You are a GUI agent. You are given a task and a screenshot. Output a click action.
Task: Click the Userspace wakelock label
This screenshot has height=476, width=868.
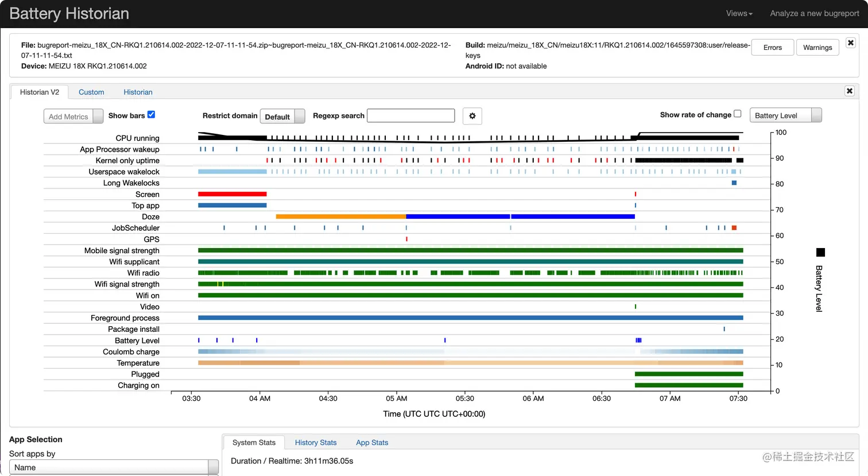pos(124,172)
